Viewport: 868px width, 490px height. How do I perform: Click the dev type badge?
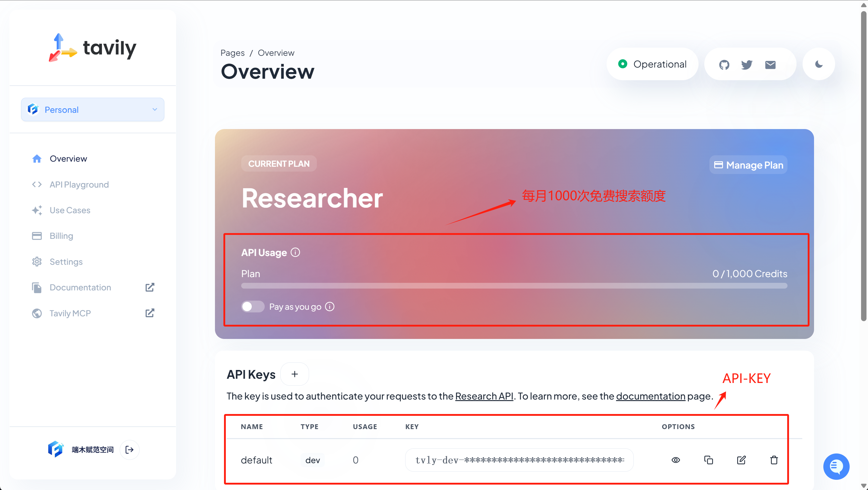[312, 460]
